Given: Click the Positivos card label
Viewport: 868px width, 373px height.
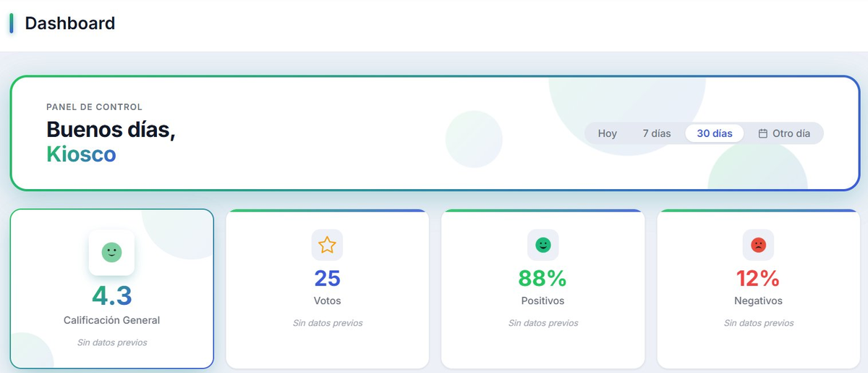Looking at the screenshot, I should pyautogui.click(x=542, y=301).
